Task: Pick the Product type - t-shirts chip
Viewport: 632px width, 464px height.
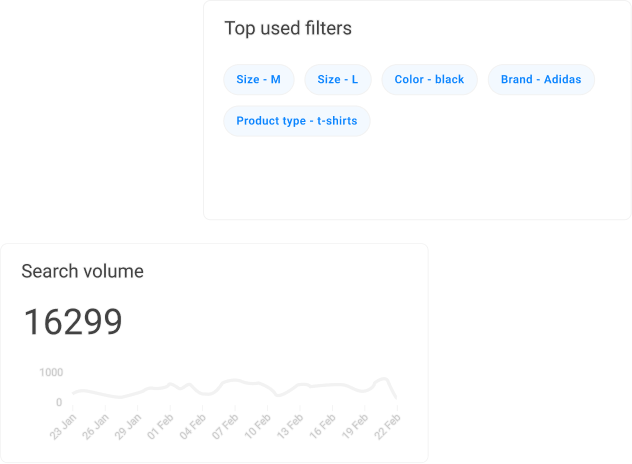Action: click(296, 121)
